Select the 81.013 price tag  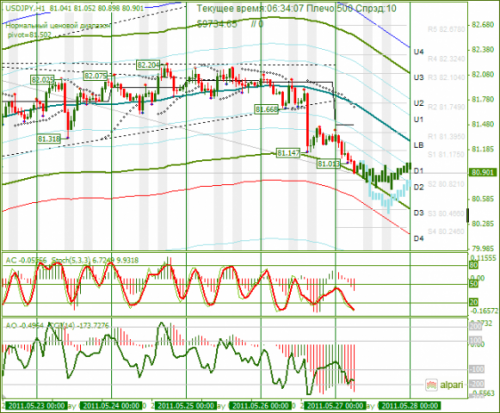(x=328, y=164)
